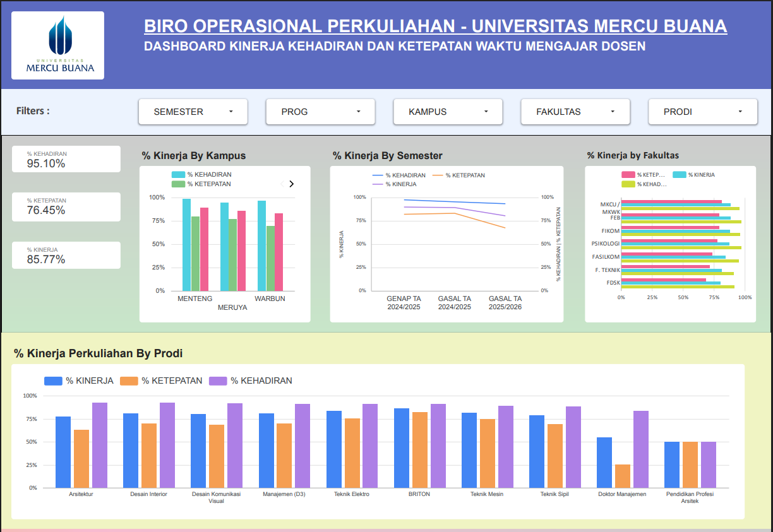Click the dashboard title Biro Operasional Perkuliahan
Screen dimensions: 773x532
[x=435, y=27]
